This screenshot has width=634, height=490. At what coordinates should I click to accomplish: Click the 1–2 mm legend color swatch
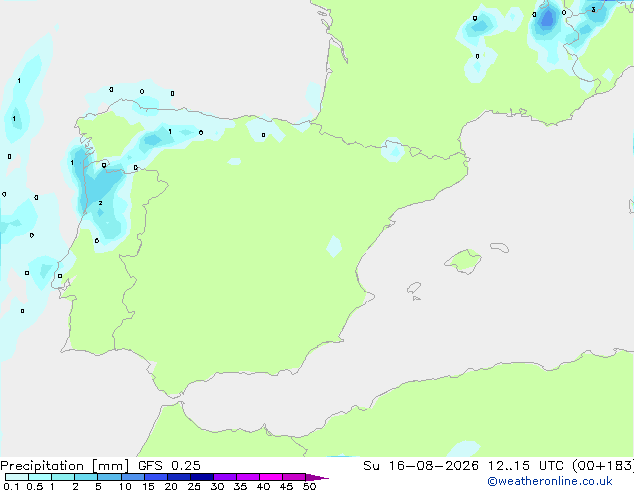point(63,477)
